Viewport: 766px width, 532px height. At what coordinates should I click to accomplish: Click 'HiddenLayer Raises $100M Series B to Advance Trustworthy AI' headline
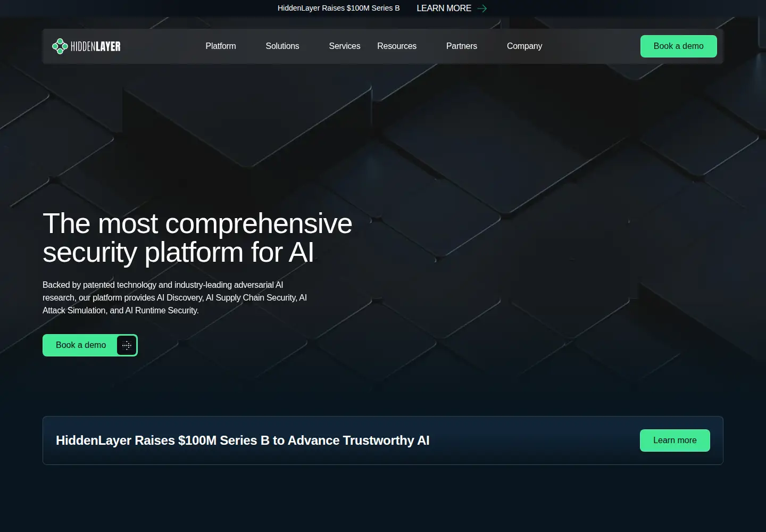243,440
